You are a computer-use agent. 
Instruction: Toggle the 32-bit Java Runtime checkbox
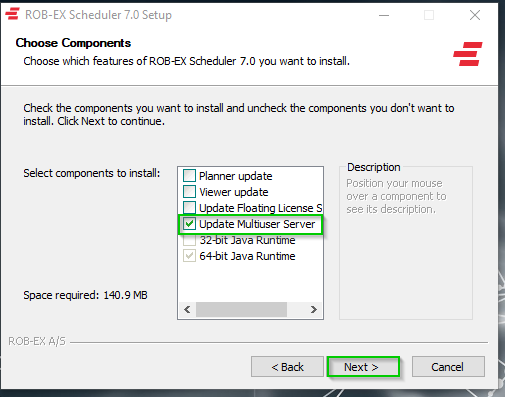click(x=189, y=240)
